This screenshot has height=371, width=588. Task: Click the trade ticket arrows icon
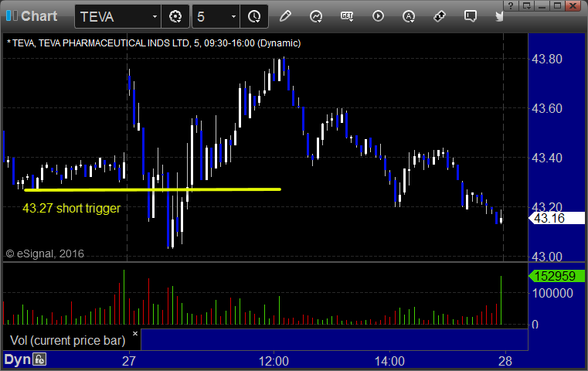coord(439,16)
